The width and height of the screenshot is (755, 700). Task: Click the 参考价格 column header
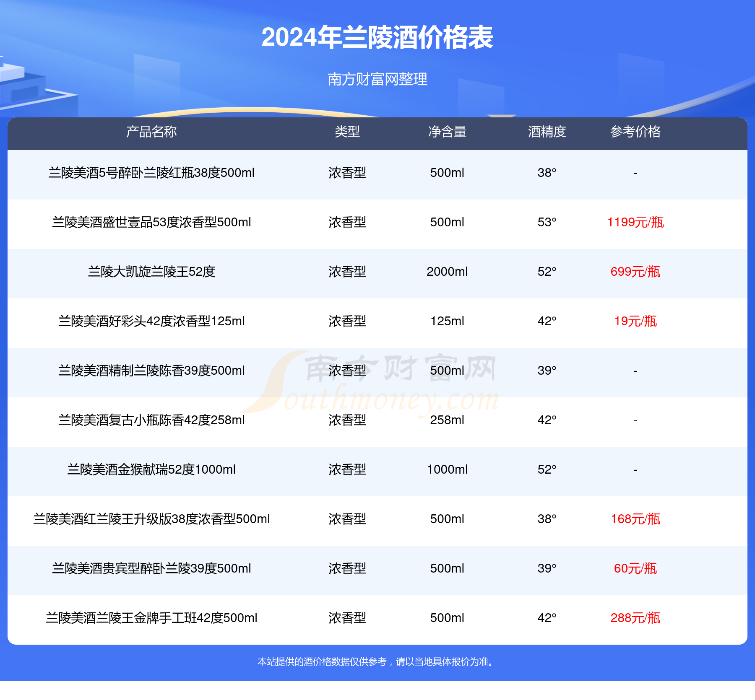(x=635, y=132)
